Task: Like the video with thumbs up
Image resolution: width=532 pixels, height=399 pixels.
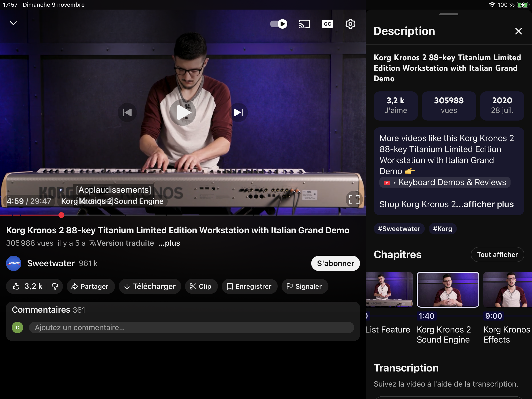Action: (16, 286)
